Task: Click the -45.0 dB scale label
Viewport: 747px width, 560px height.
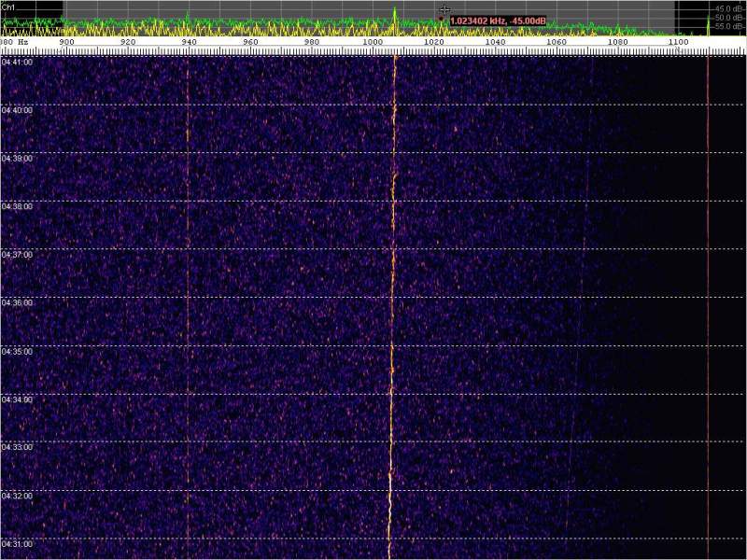Action: 727,8
